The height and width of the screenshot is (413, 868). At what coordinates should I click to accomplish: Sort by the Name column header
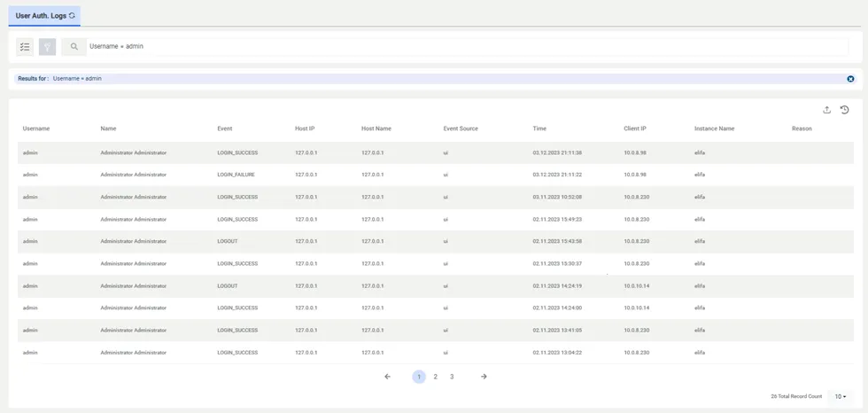coord(108,129)
